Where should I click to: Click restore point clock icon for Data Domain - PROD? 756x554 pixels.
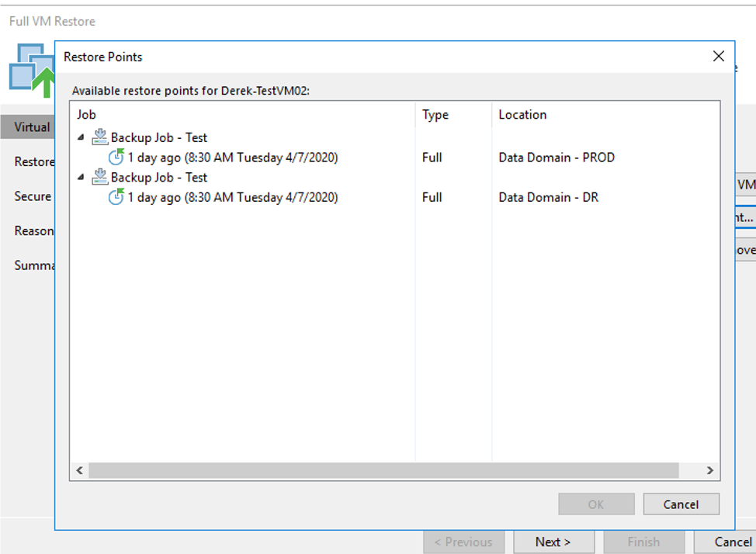click(x=116, y=158)
